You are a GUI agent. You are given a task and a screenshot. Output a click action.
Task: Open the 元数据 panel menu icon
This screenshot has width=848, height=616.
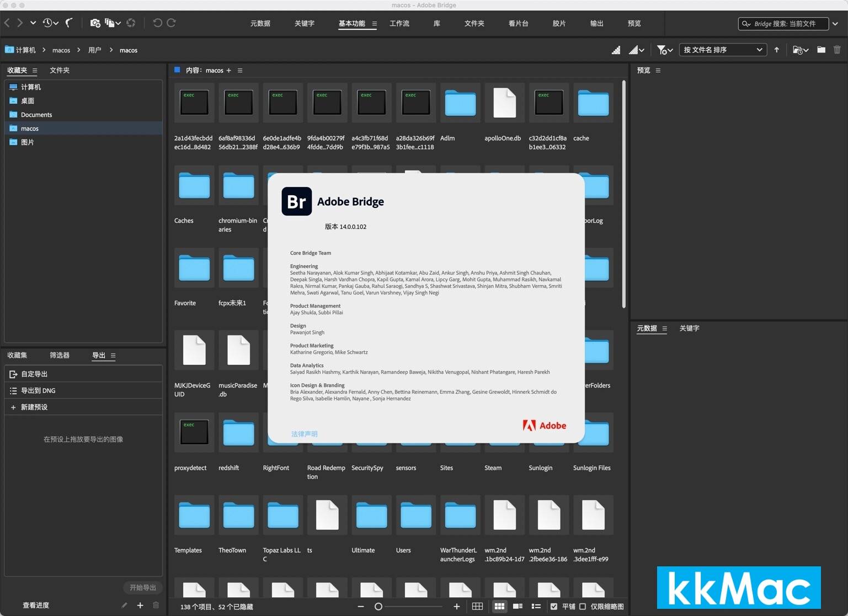[665, 329]
